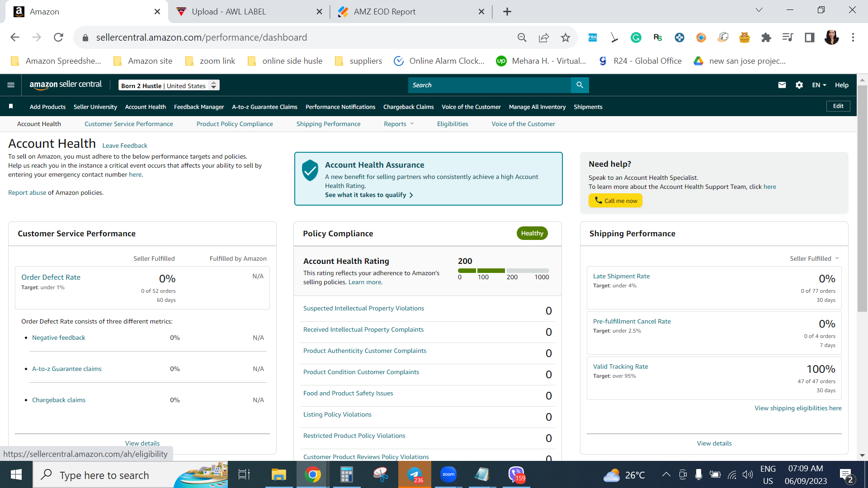Close the Upload - AWL LABEL tab

click(319, 12)
